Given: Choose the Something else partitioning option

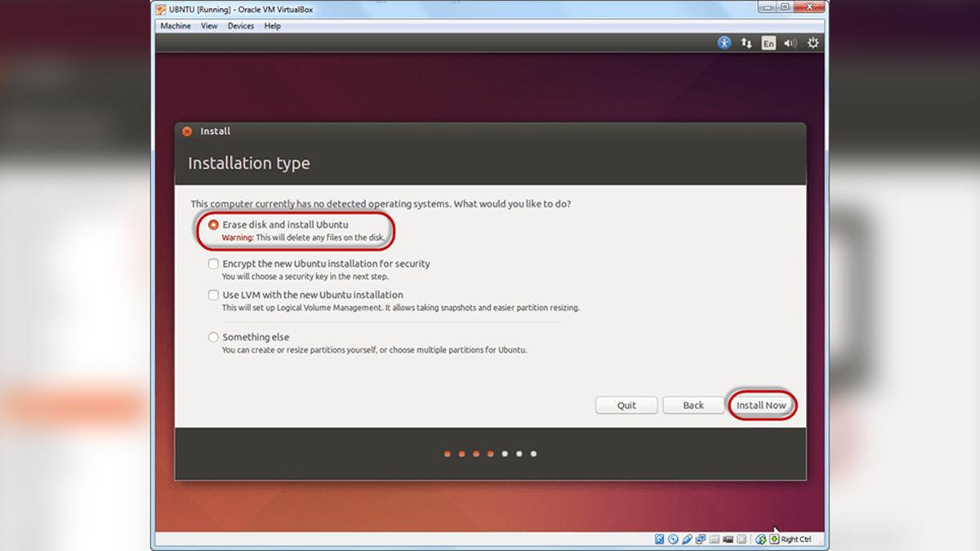Looking at the screenshot, I should point(213,336).
